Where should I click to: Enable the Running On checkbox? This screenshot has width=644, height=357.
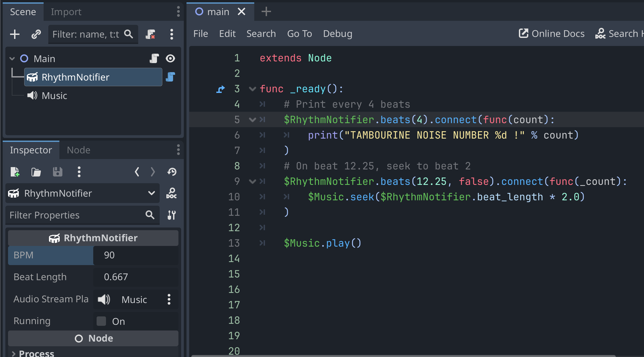(x=101, y=321)
